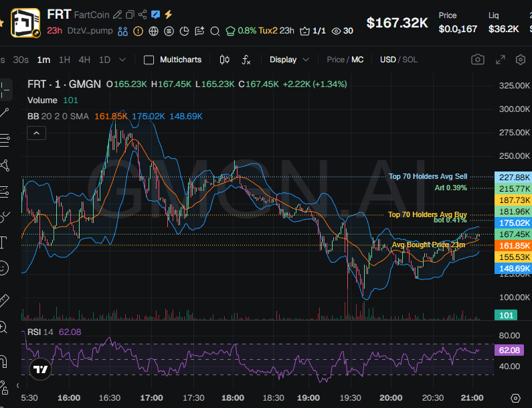Set currency to SOL
Image resolution: width=532 pixels, height=408 pixels.
410,60
